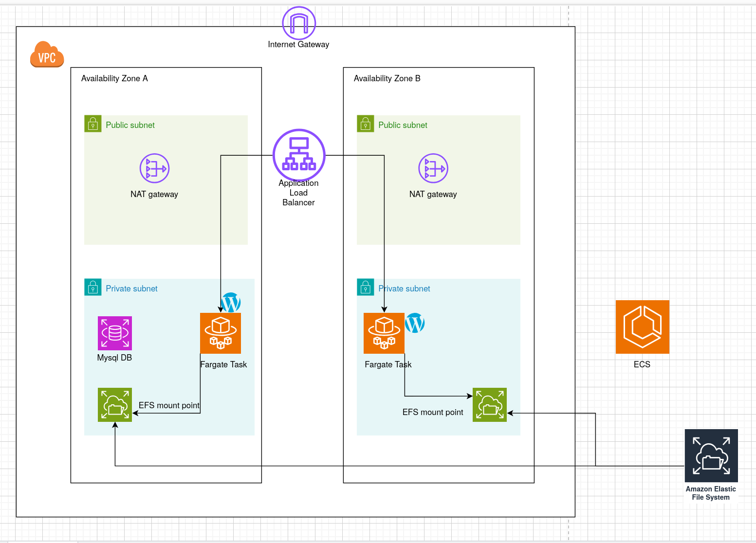The image size is (756, 543).
Task: Select EFS mount point icon in Zone A
Action: pos(115,405)
